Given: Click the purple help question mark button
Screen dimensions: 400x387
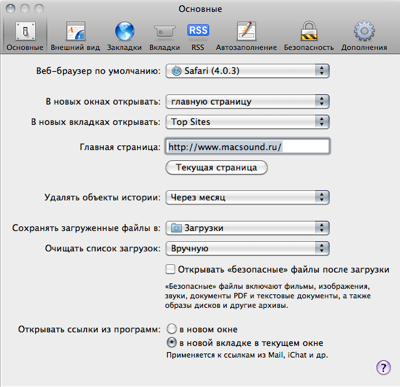Looking at the screenshot, I should point(383,367).
